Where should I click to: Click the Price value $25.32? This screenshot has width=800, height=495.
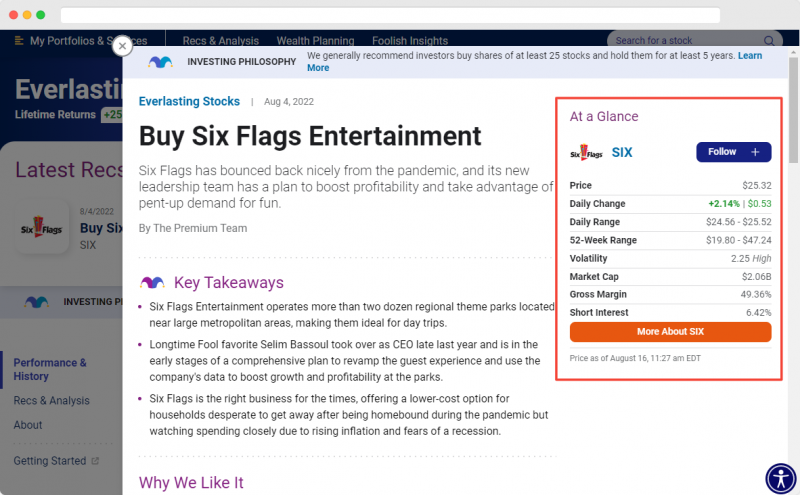click(x=757, y=185)
